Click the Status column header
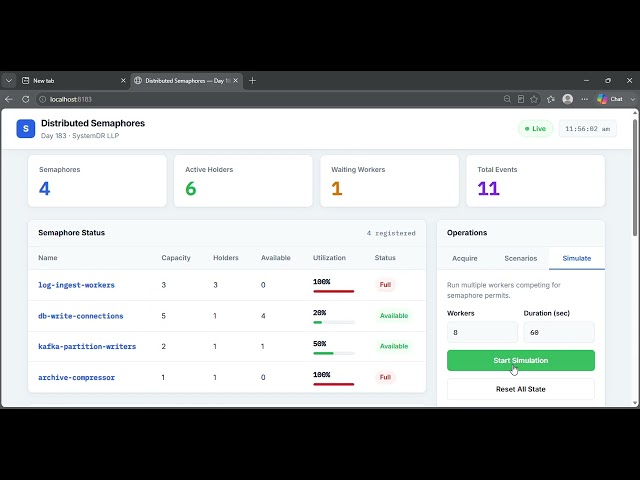640x480 pixels. 385,258
